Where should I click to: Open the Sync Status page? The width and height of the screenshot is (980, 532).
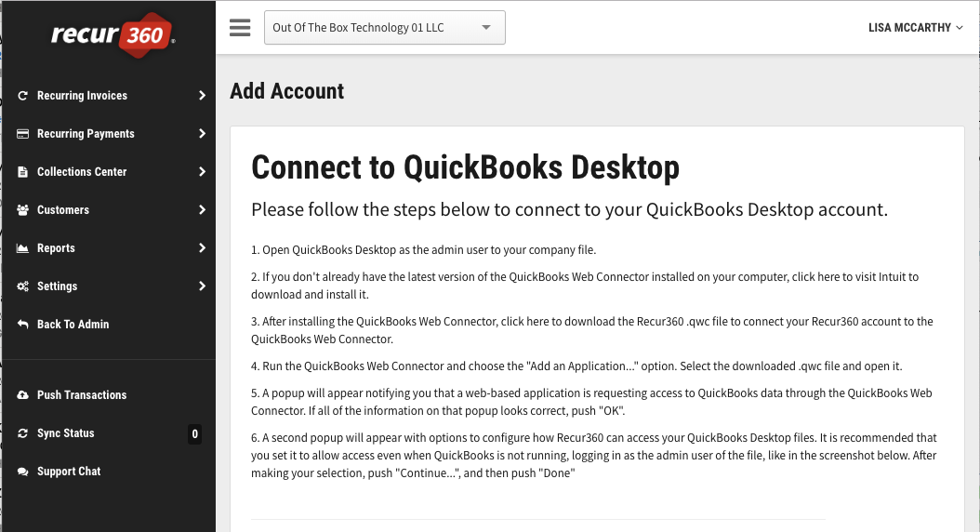click(x=110, y=433)
